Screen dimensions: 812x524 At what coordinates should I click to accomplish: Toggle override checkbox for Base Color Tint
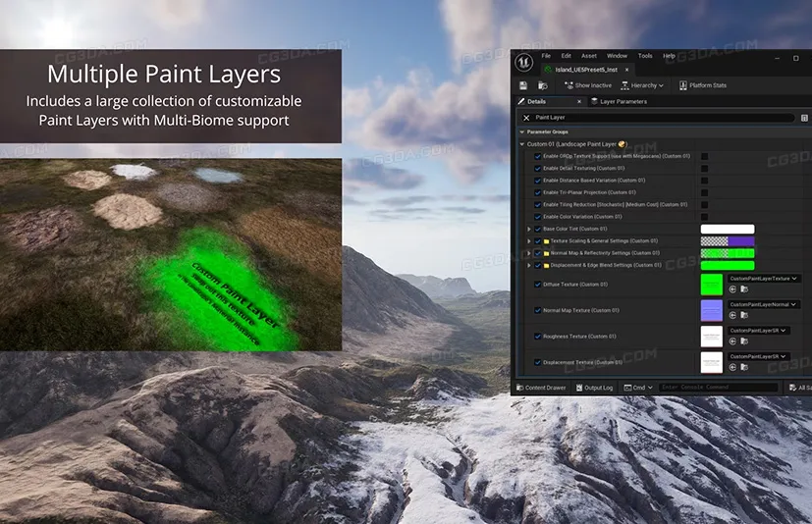point(537,229)
